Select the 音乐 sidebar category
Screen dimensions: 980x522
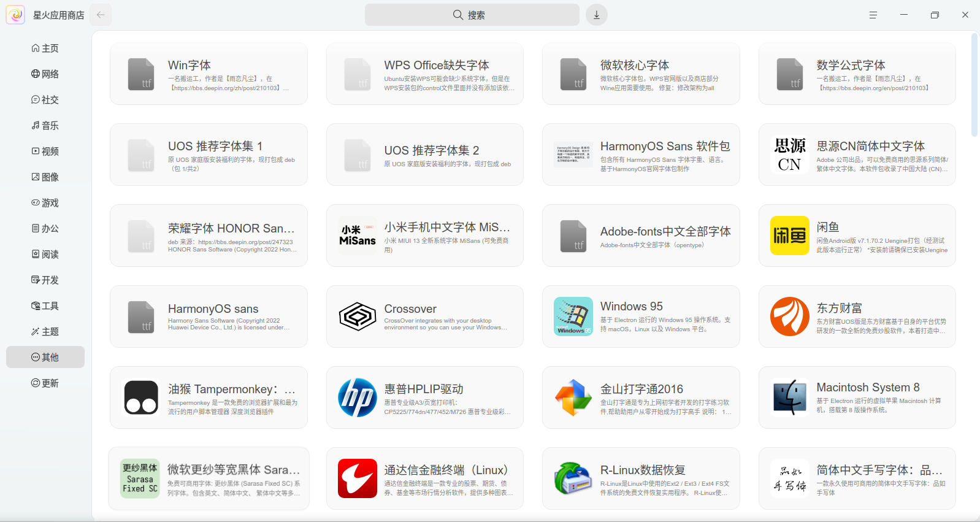[45, 125]
